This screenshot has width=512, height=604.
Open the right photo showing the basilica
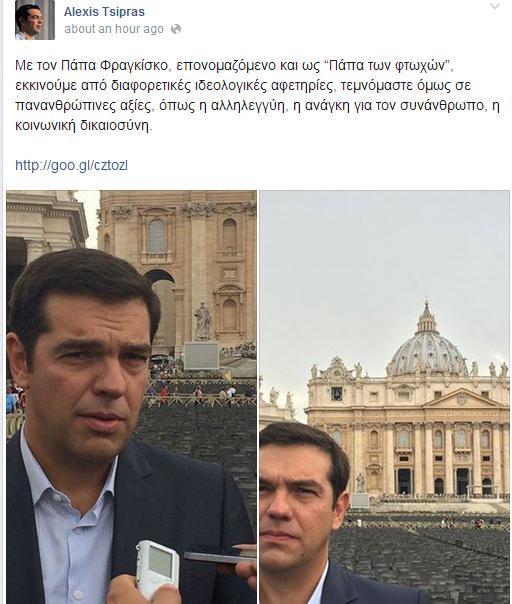point(384,397)
